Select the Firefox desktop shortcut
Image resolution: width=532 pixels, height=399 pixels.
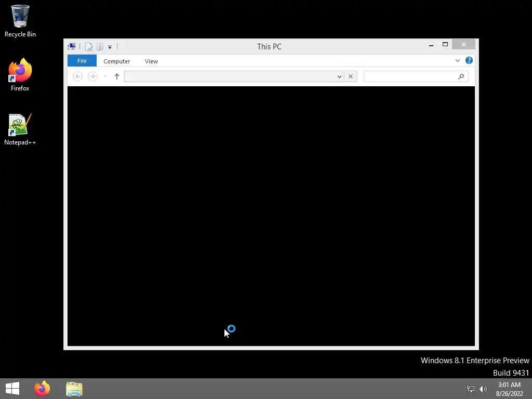[x=20, y=75]
